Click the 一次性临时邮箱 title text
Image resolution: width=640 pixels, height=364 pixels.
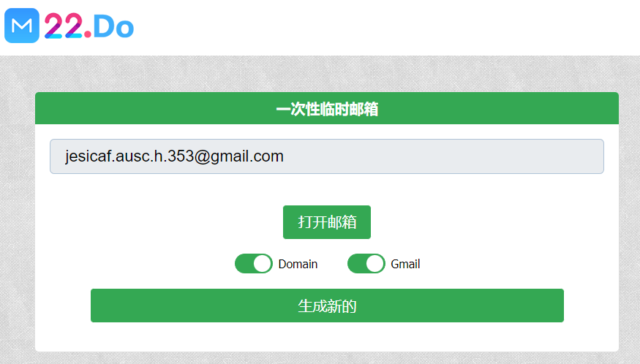[327, 109]
